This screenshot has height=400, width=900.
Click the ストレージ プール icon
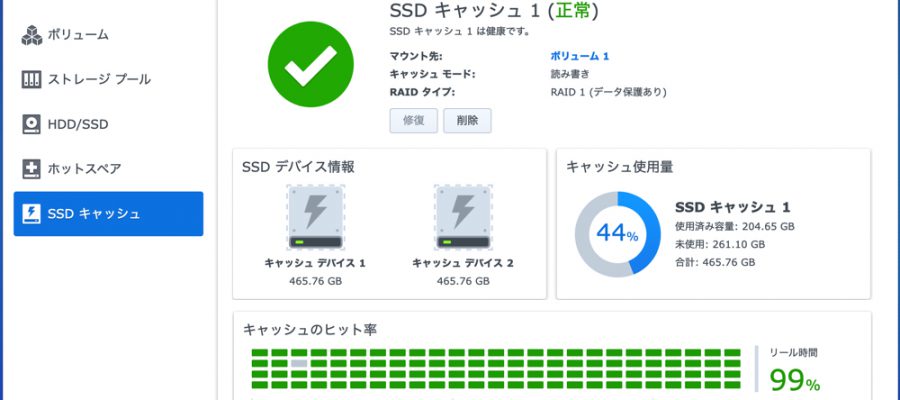coord(32,79)
